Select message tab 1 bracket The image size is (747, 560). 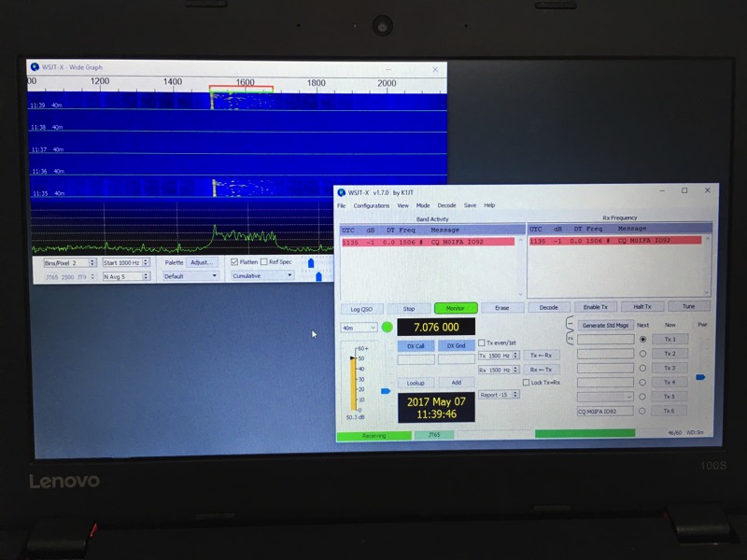coord(570,324)
